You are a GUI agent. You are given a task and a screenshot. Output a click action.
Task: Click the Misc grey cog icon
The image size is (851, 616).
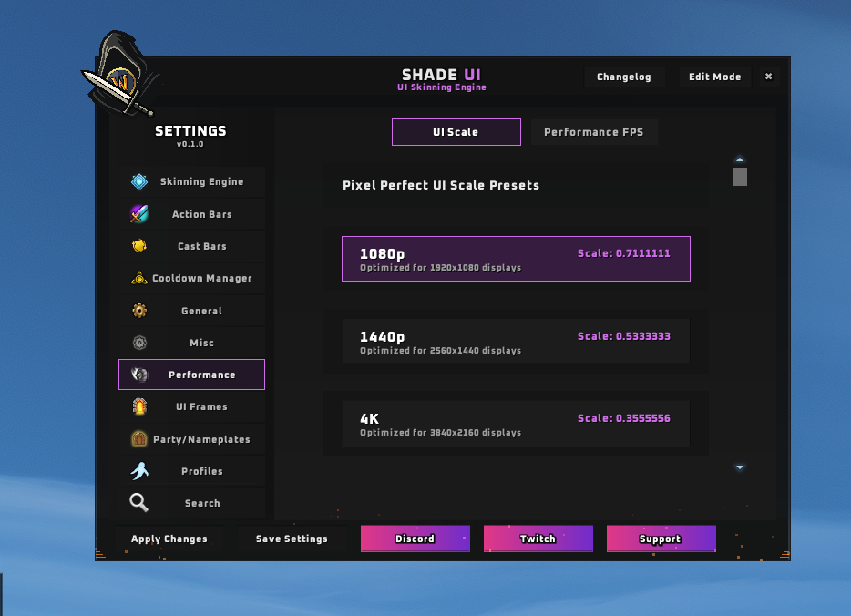[139, 343]
